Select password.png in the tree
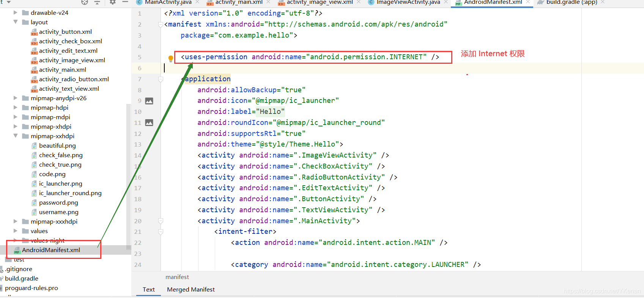 click(58, 202)
